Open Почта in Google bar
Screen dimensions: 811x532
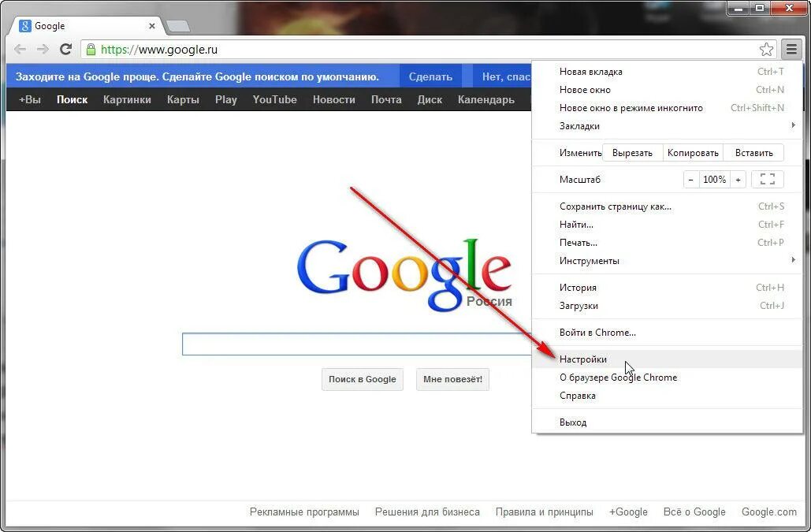386,99
